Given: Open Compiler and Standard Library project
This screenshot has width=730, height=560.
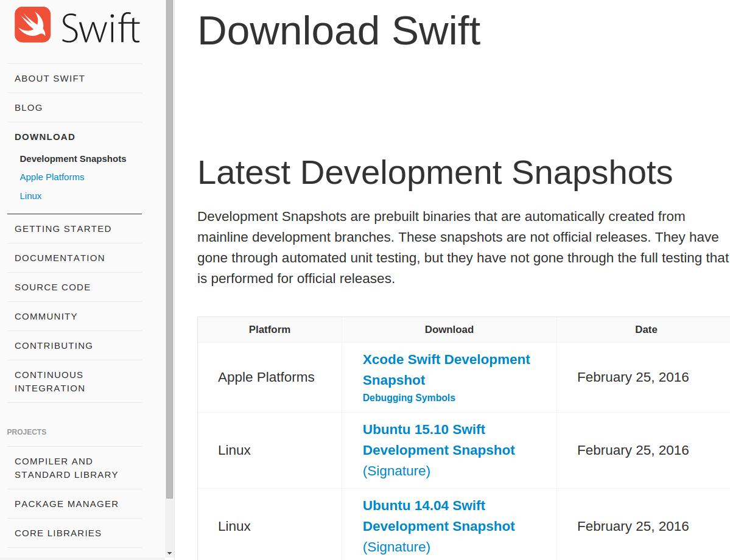Looking at the screenshot, I should click(66, 468).
